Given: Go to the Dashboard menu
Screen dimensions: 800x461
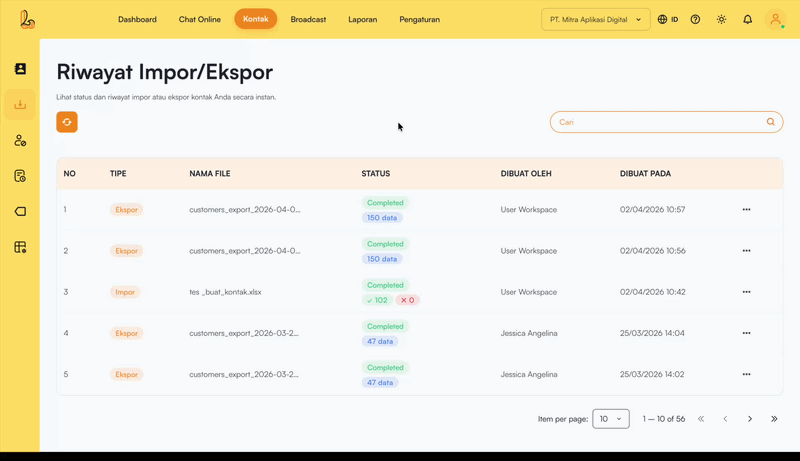Looking at the screenshot, I should [x=137, y=19].
